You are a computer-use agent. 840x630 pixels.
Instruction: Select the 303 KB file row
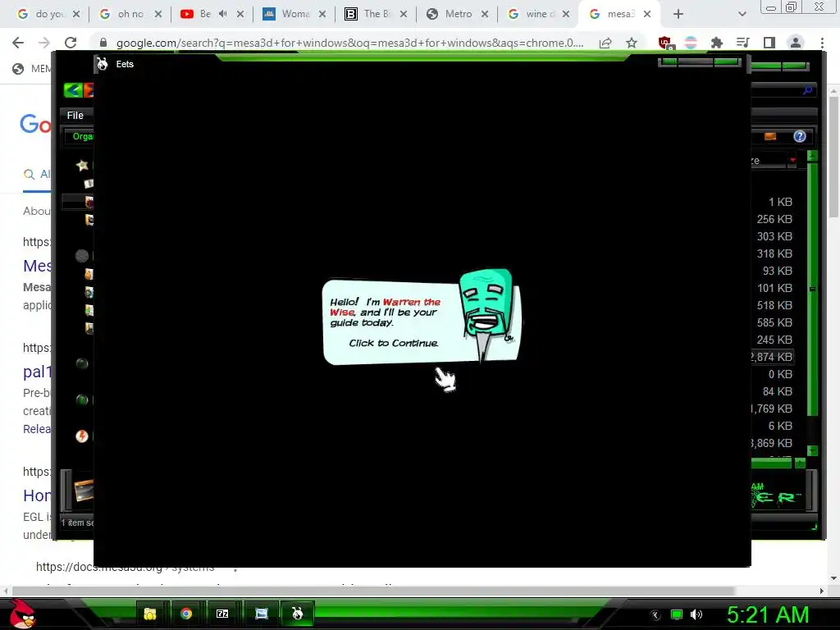click(774, 236)
